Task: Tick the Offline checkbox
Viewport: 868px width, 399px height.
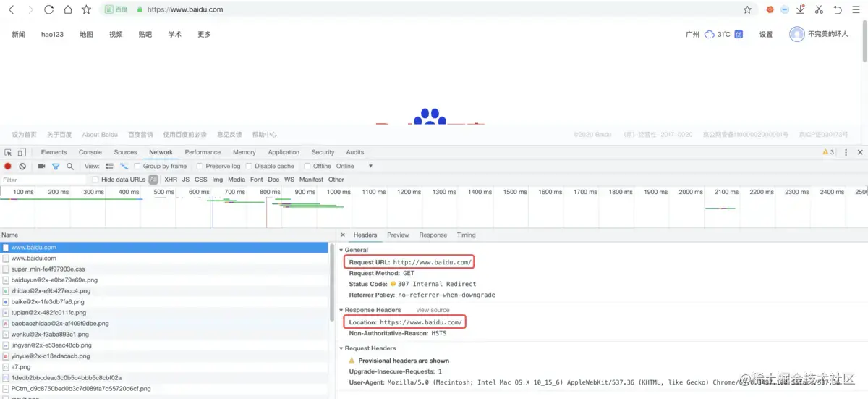Action: (307, 167)
